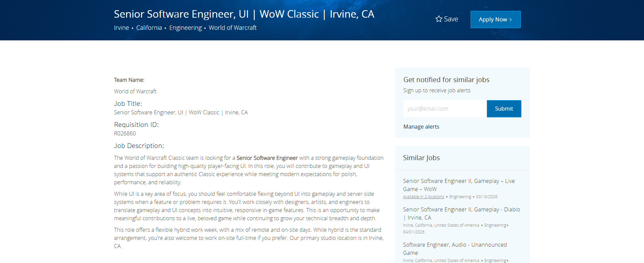This screenshot has width=644, height=263.
Task: Expand the Available in 2 locations link
Action: pyautogui.click(x=423, y=197)
